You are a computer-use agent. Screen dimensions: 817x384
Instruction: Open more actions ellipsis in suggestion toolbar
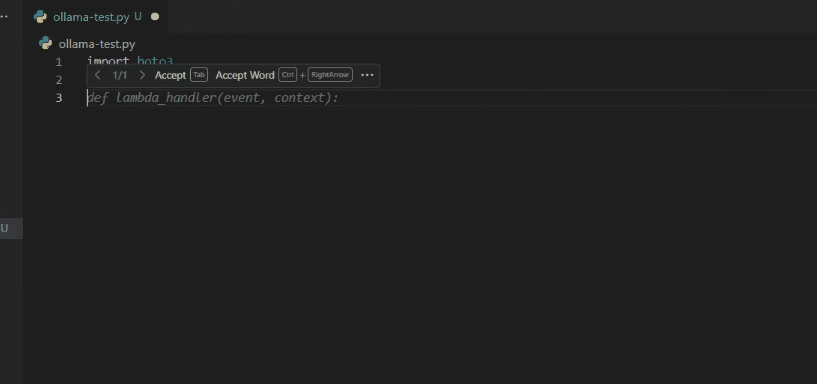point(367,75)
